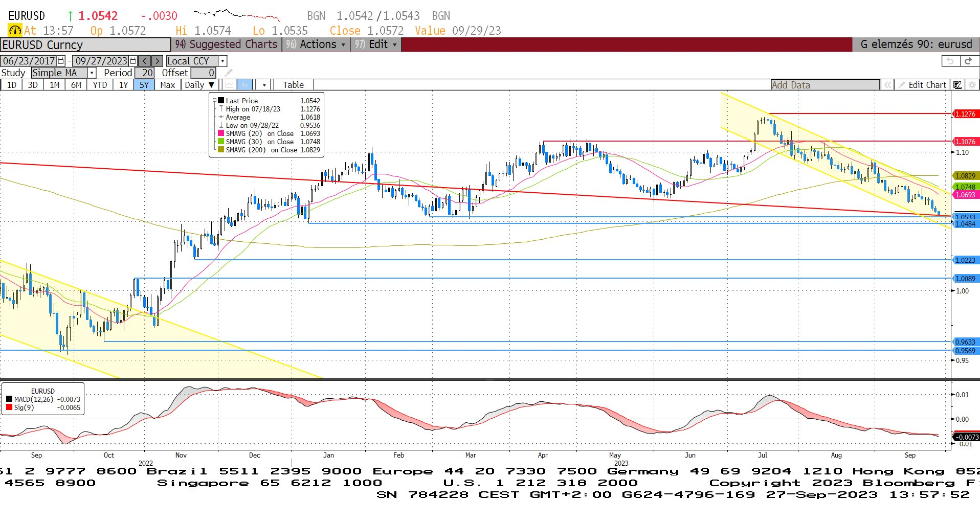Click the pink SMAVG (20) legend swatch
Viewport: 980px width, 523px height.
point(221,133)
